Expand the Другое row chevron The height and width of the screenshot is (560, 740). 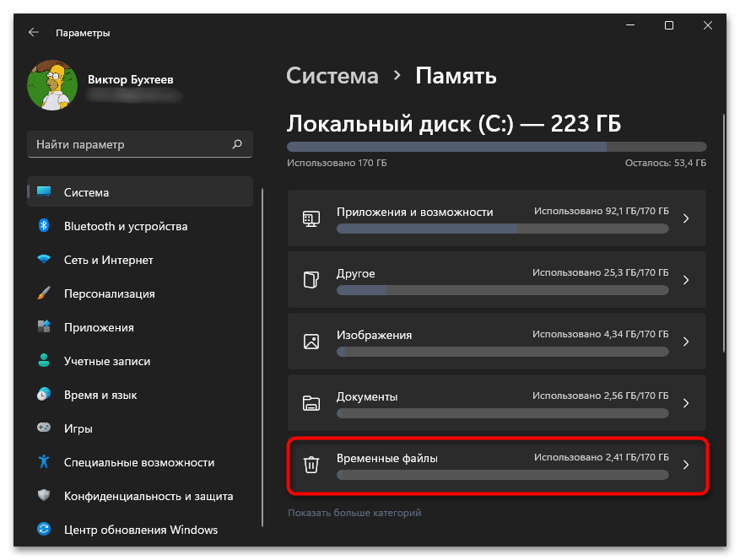(x=686, y=280)
